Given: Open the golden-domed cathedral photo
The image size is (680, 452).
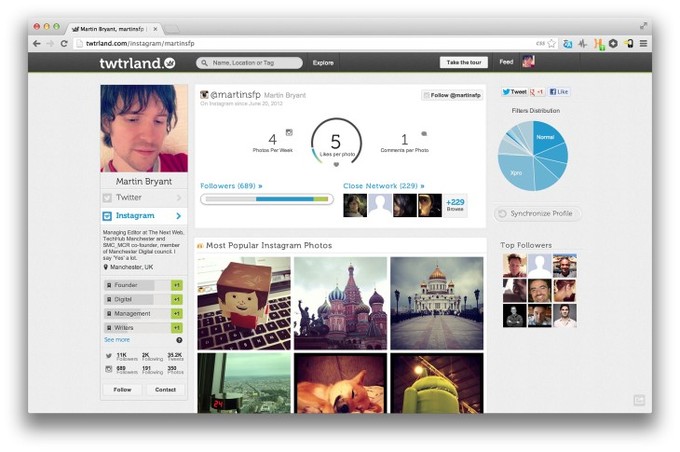Looking at the screenshot, I should (437, 303).
